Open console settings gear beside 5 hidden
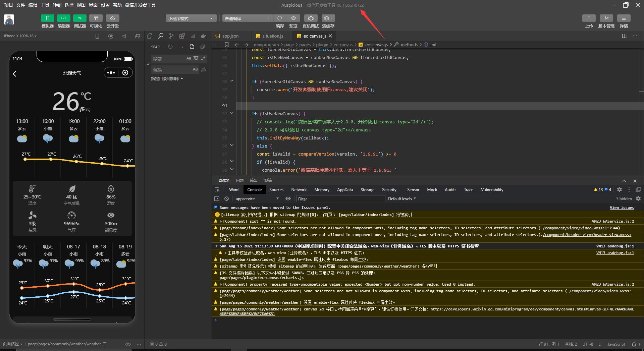This screenshot has width=644, height=351. (x=638, y=198)
